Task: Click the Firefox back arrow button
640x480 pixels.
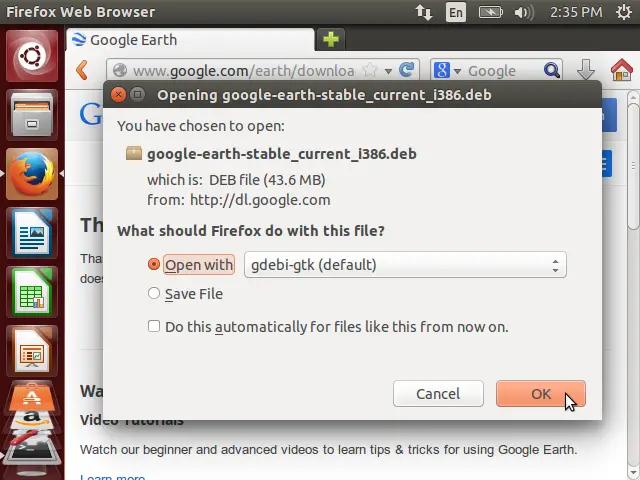Action: [x=82, y=70]
